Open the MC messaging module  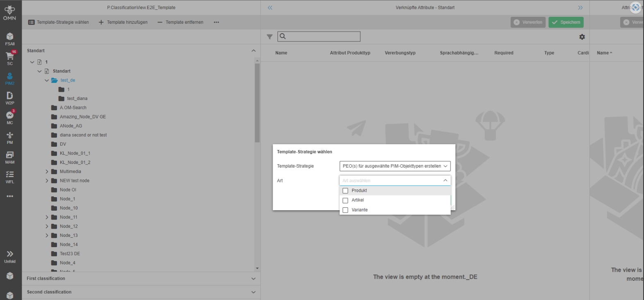10,117
